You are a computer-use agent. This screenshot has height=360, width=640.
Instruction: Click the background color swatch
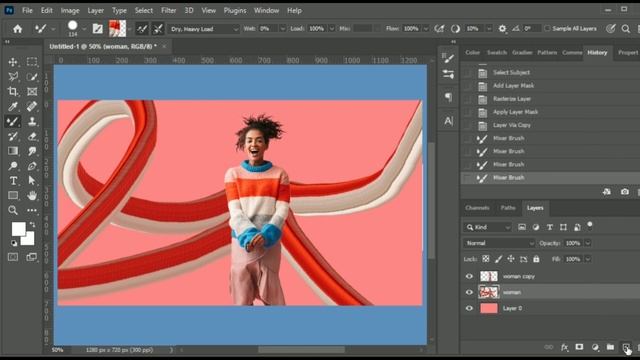(x=29, y=240)
